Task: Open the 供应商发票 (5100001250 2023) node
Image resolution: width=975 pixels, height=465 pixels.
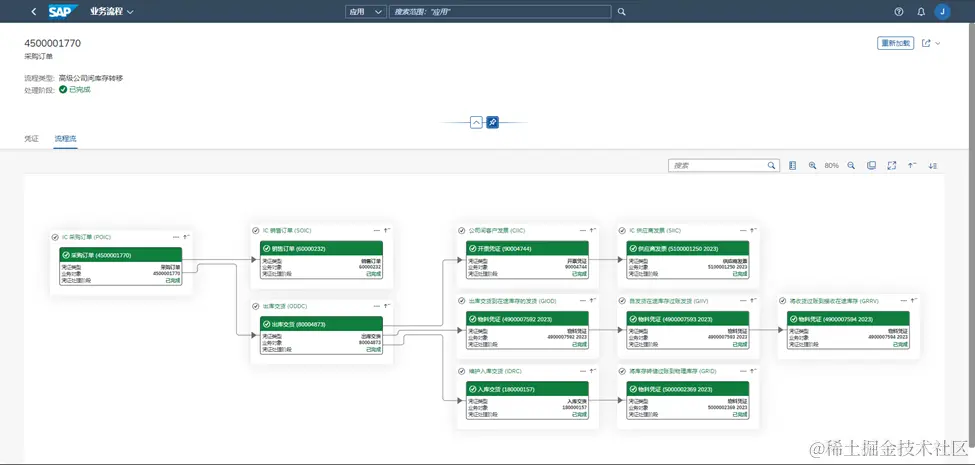Action: 688,259
